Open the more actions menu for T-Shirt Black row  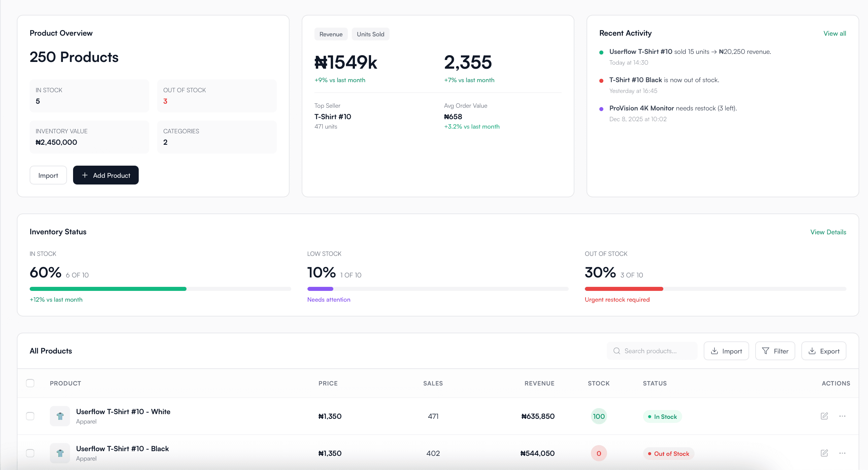842,453
